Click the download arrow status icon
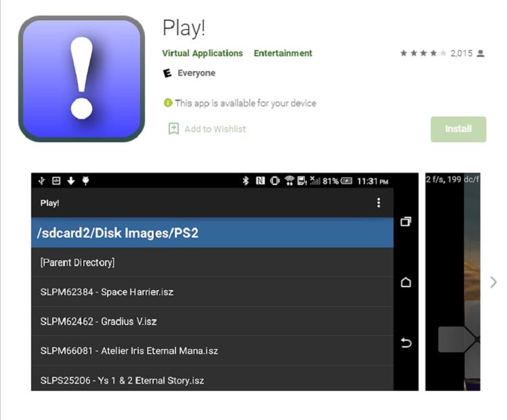 click(x=71, y=180)
